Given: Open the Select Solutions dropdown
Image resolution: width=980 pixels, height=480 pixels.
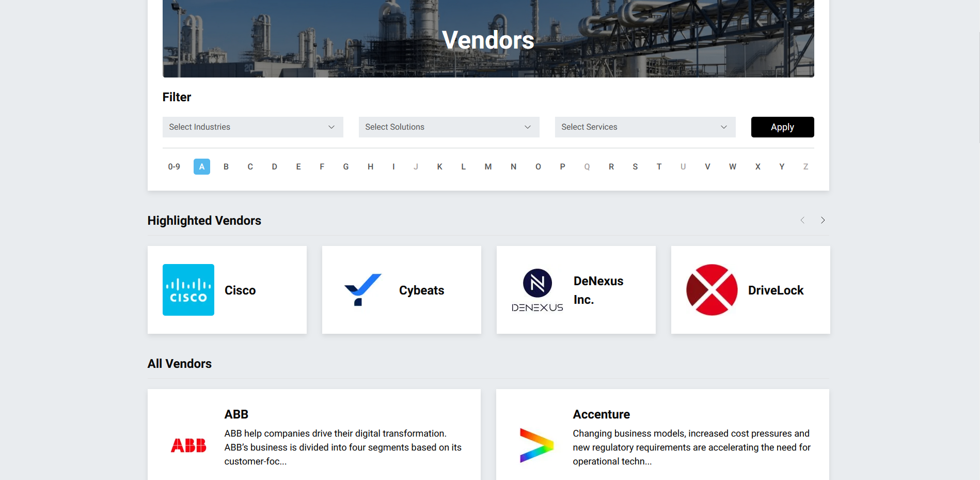Looking at the screenshot, I should click(x=449, y=127).
